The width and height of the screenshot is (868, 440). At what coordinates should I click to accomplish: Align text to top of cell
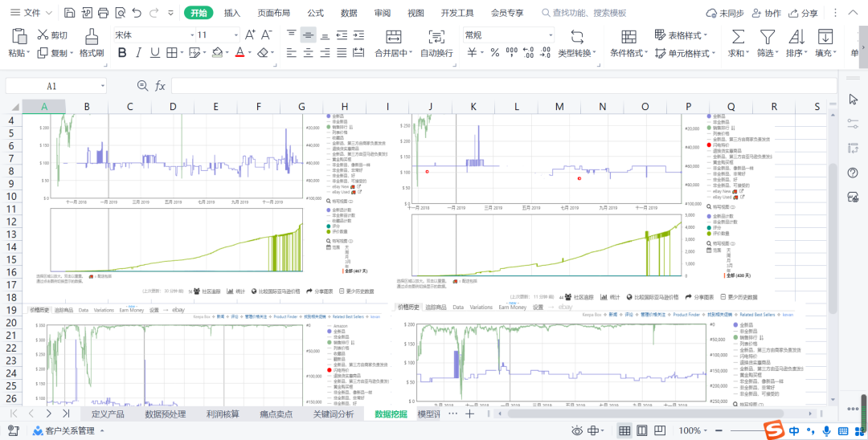point(292,35)
